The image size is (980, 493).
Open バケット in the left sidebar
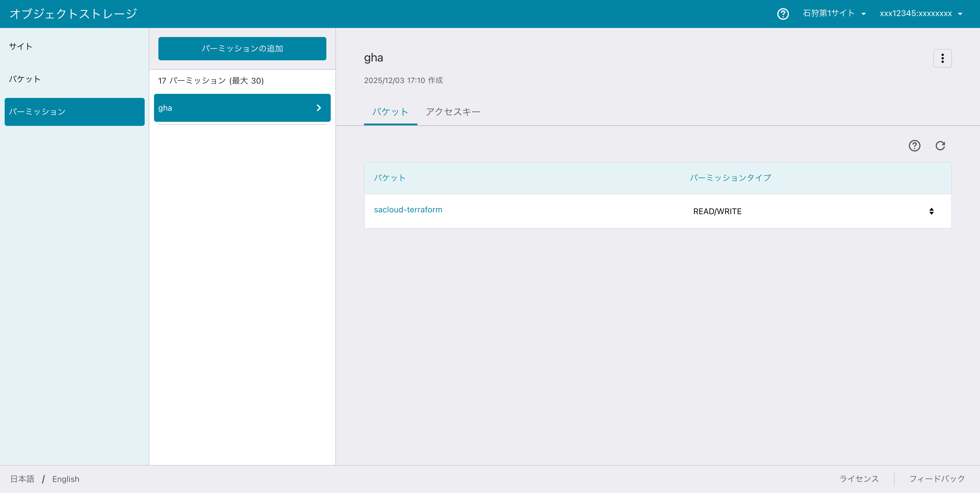[x=25, y=79]
